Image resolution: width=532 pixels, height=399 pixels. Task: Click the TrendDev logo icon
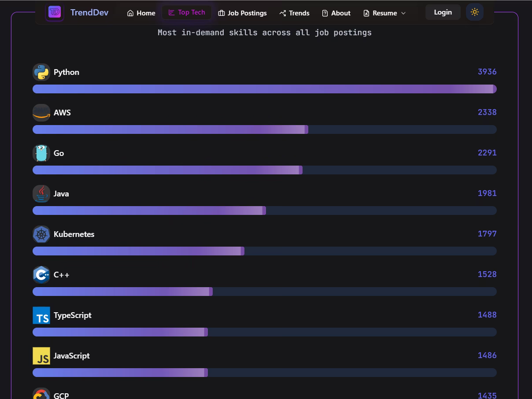pyautogui.click(x=55, y=12)
